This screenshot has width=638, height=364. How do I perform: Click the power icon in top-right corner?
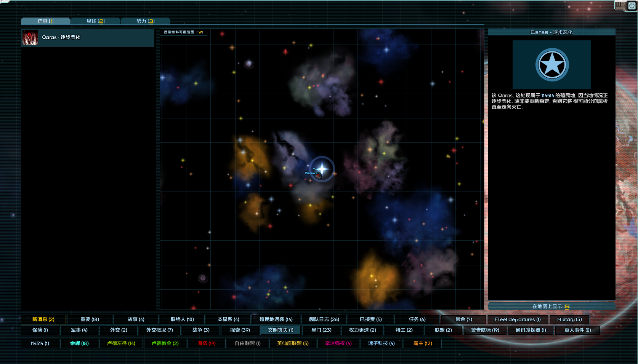click(632, 5)
